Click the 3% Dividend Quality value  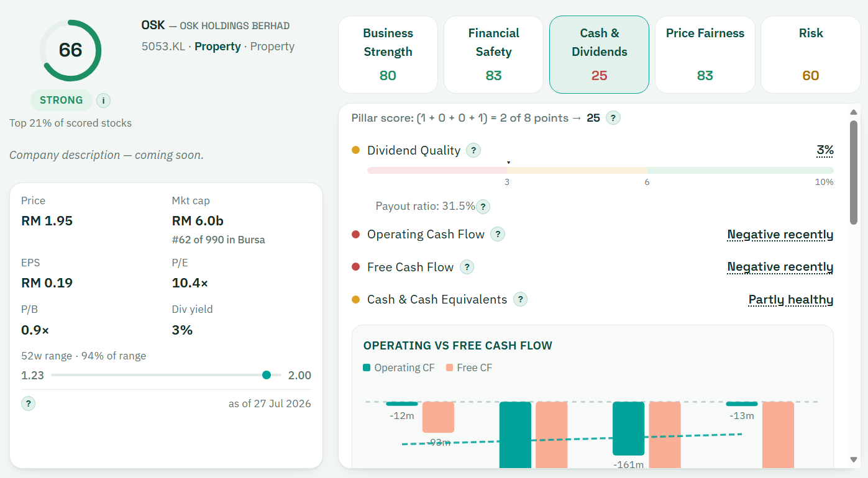(825, 150)
